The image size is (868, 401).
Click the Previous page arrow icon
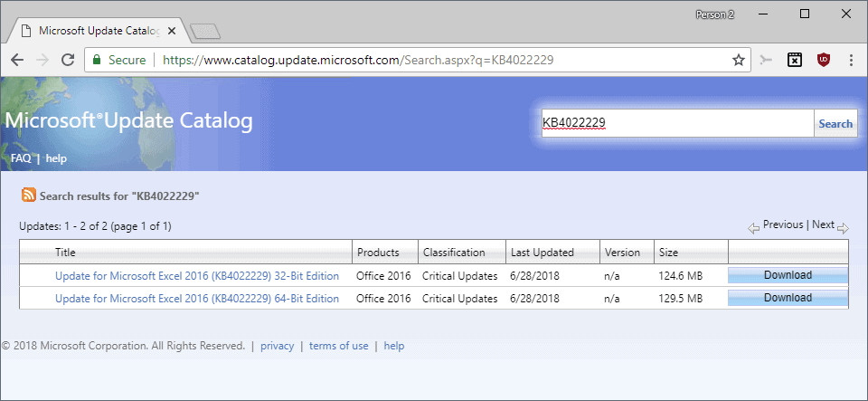[x=753, y=228]
